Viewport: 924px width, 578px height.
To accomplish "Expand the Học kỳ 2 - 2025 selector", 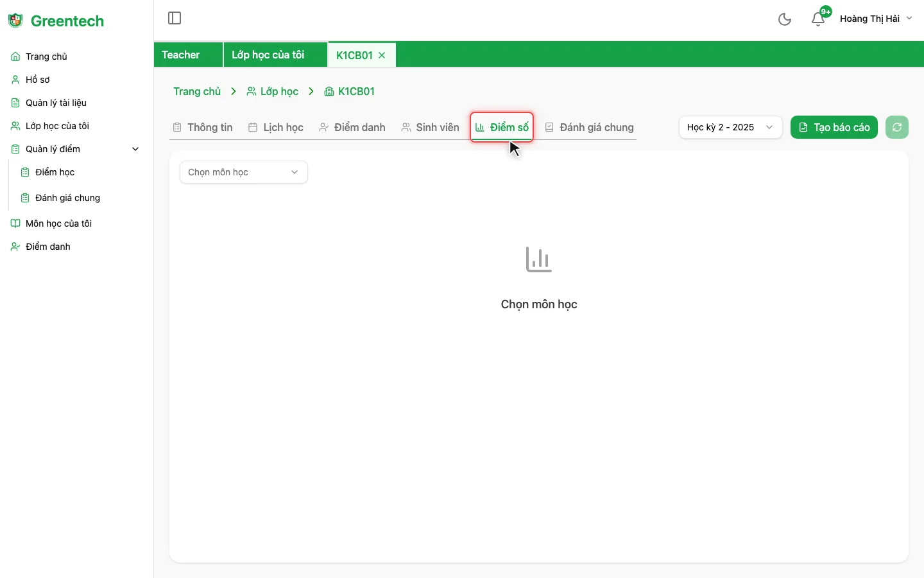I will point(730,127).
